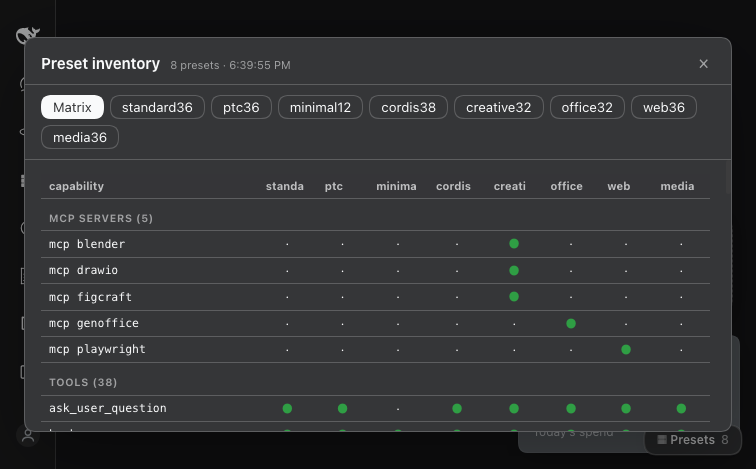Select the Matrix tab
Viewport: 756px width, 469px height.
(72, 107)
